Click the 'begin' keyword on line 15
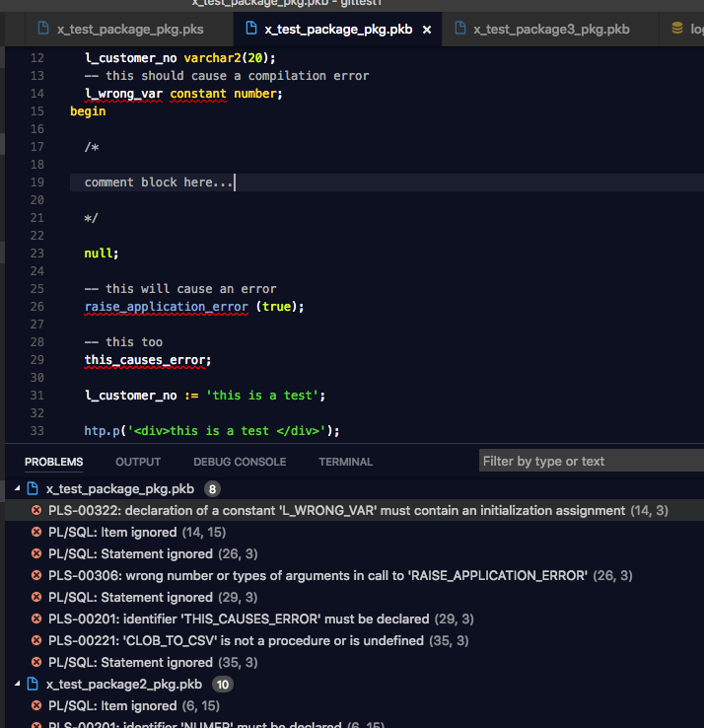This screenshot has width=704, height=728. pyautogui.click(x=88, y=111)
